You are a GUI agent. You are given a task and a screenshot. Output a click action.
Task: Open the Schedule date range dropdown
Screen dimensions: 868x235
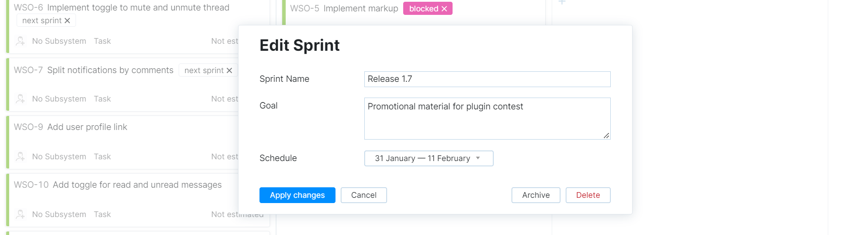point(429,158)
